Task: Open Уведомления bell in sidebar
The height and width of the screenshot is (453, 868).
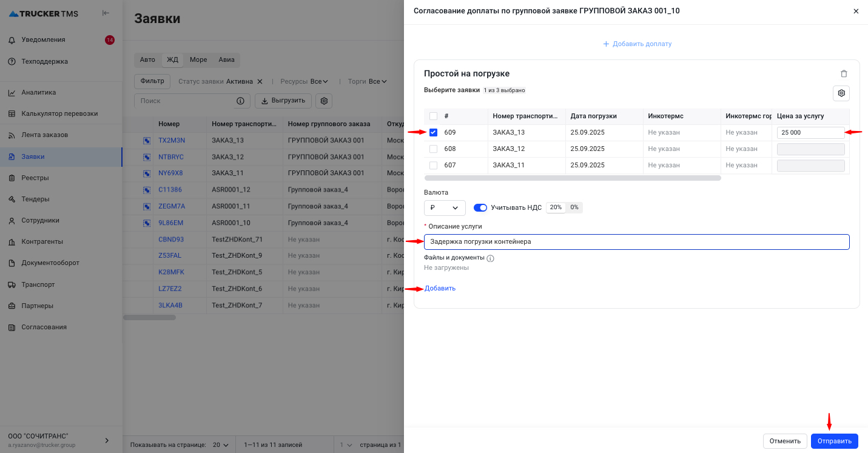Action: (12, 40)
